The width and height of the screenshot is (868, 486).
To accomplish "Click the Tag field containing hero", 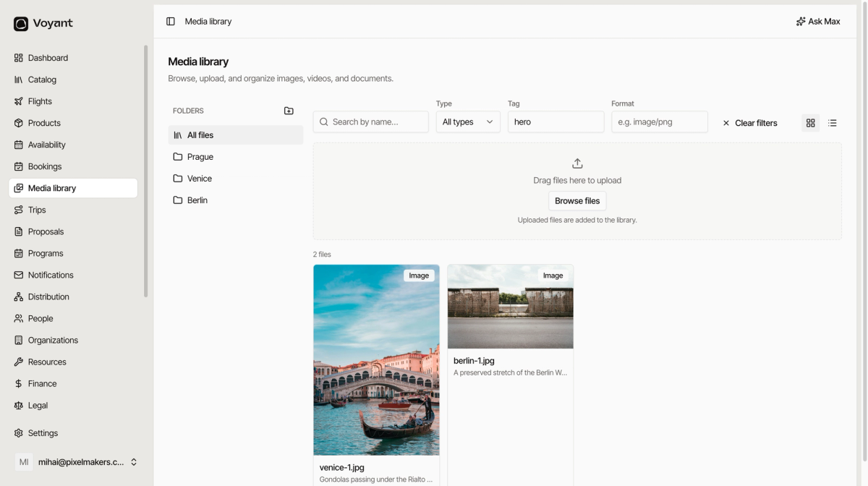I will pyautogui.click(x=556, y=122).
